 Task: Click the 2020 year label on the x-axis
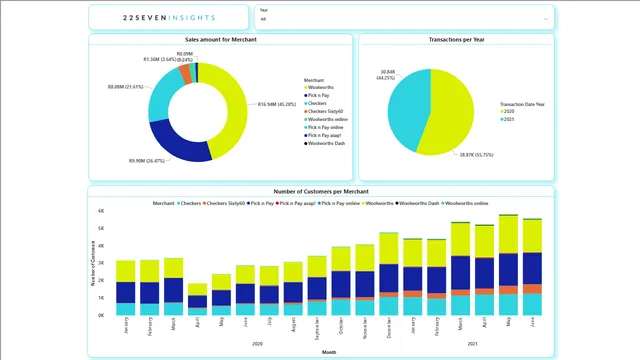tap(257, 344)
